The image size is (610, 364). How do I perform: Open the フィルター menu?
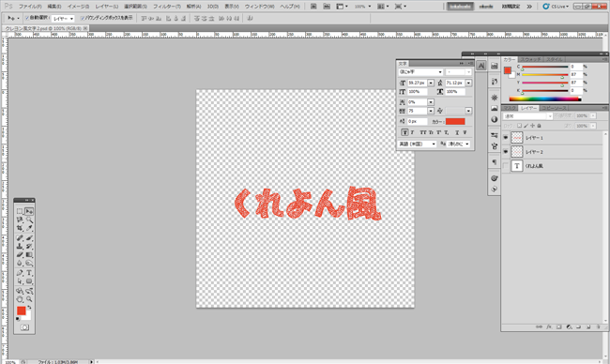pos(167,7)
